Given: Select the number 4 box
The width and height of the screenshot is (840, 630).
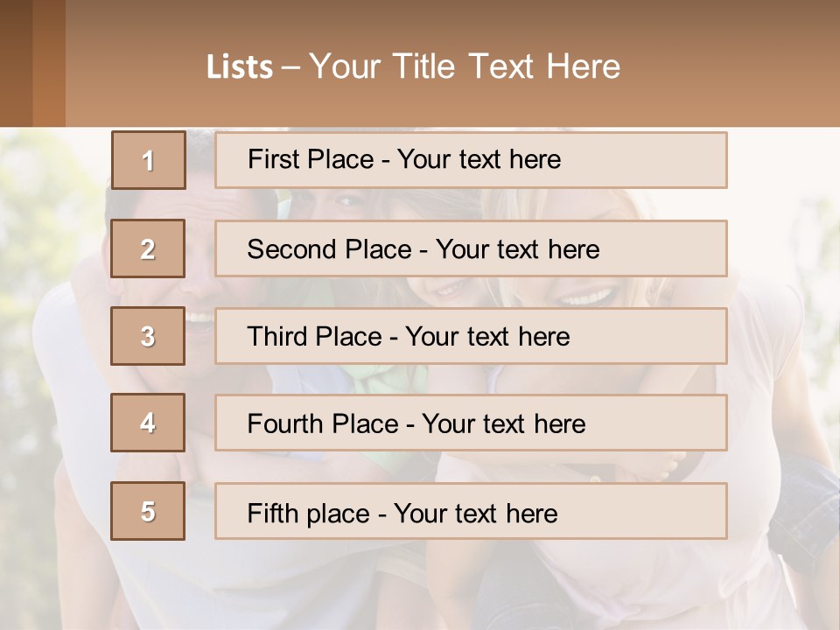Looking at the screenshot, I should pos(148,423).
